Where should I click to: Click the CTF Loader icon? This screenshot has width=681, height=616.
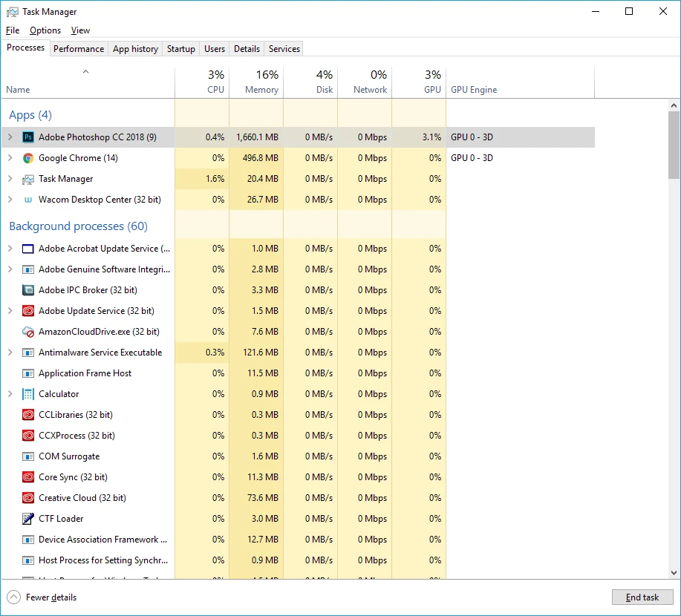(x=27, y=519)
